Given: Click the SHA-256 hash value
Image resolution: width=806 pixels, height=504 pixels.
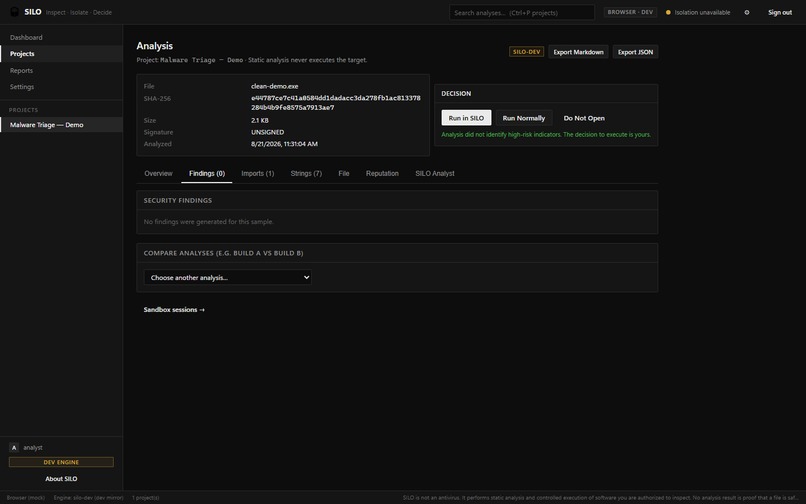Looking at the screenshot, I should (336, 102).
